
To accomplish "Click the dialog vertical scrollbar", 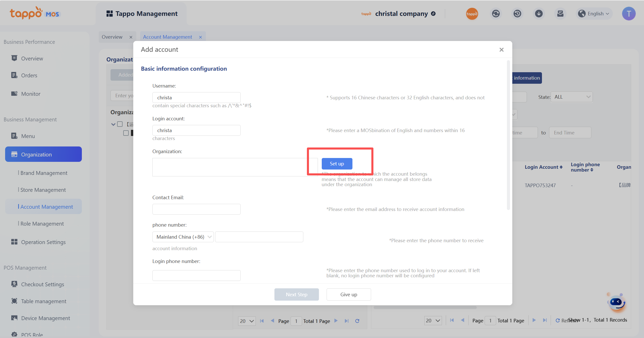I will point(508,135).
